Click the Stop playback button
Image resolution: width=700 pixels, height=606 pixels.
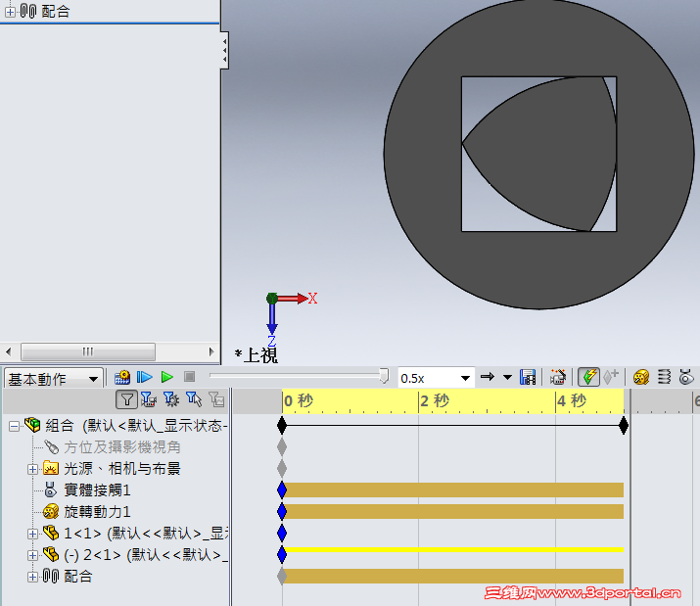[x=189, y=377]
